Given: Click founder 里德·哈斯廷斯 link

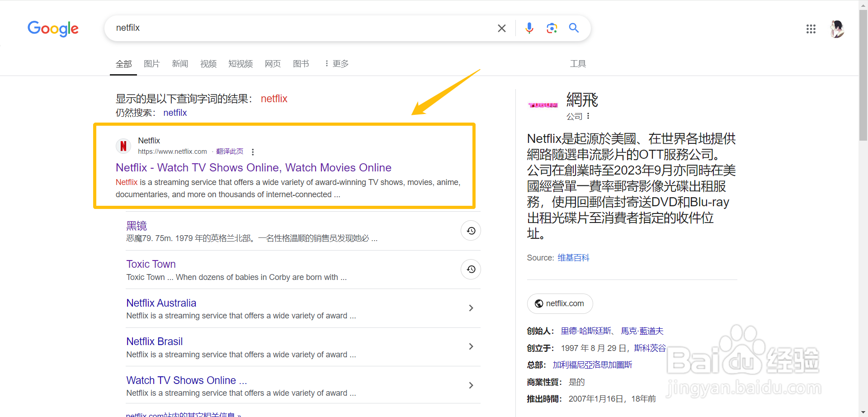Looking at the screenshot, I should tap(586, 331).
